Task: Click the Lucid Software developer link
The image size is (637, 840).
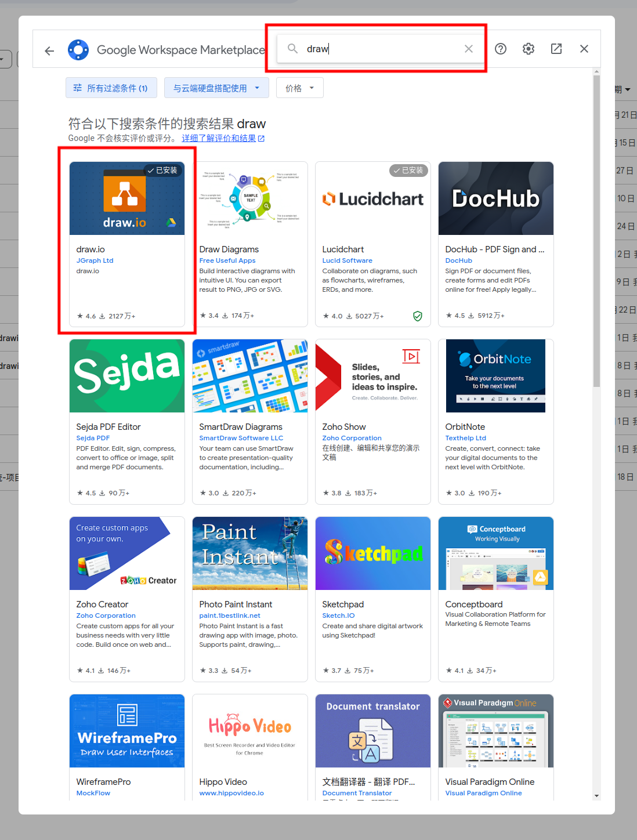Action: (x=348, y=260)
